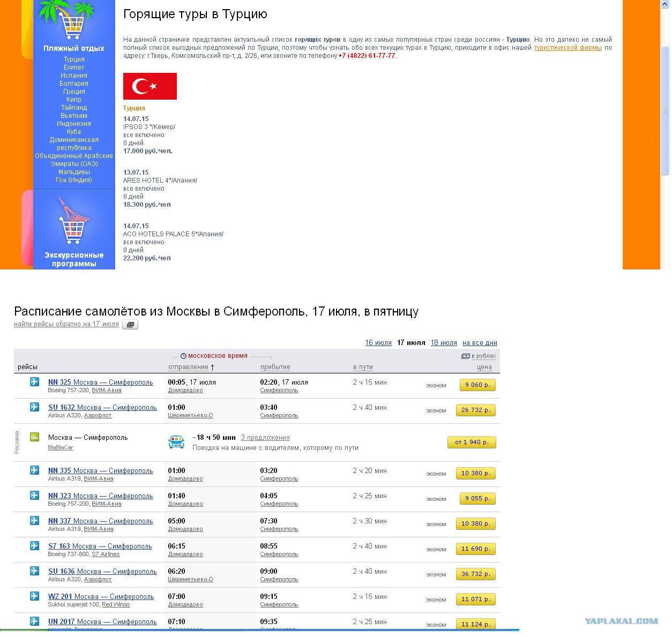The width and height of the screenshot is (672, 637).
Task: Click the plane icon for flight SU 1636
Action: pos(35,571)
